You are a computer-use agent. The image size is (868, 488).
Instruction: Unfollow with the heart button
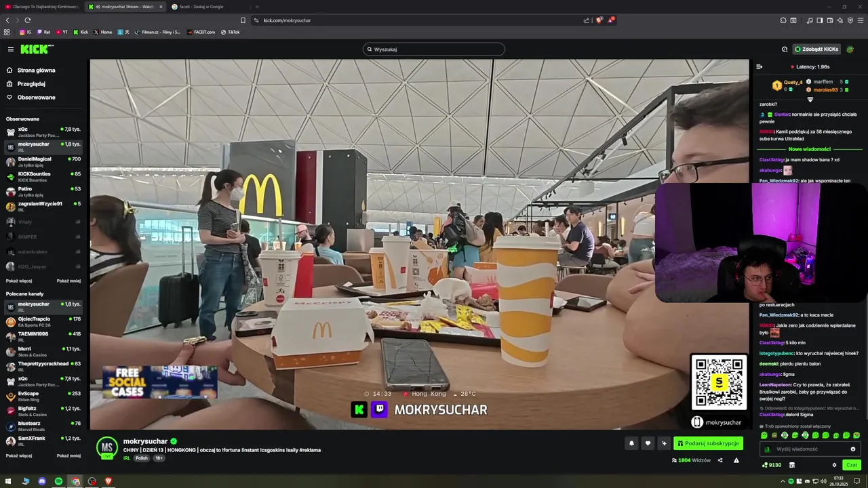coord(648,443)
